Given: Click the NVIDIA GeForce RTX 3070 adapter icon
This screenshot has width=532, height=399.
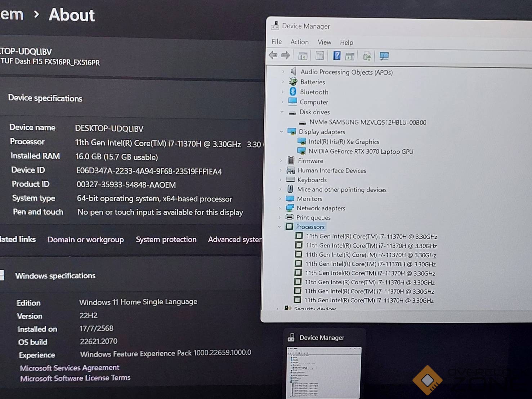Looking at the screenshot, I should point(301,151).
